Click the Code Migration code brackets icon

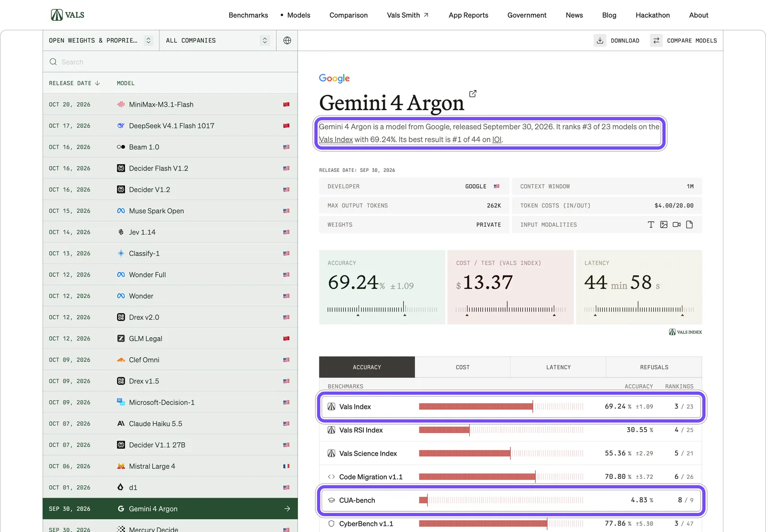(331, 477)
